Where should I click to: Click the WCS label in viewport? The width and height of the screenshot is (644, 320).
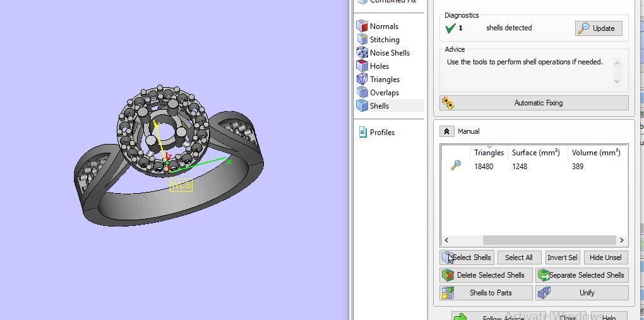click(181, 185)
